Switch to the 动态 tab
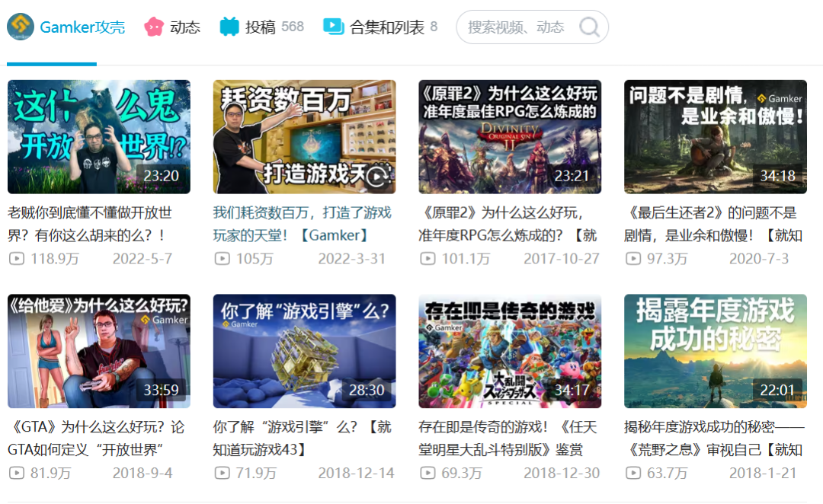Viewport: 823px width, 504px height. click(173, 27)
